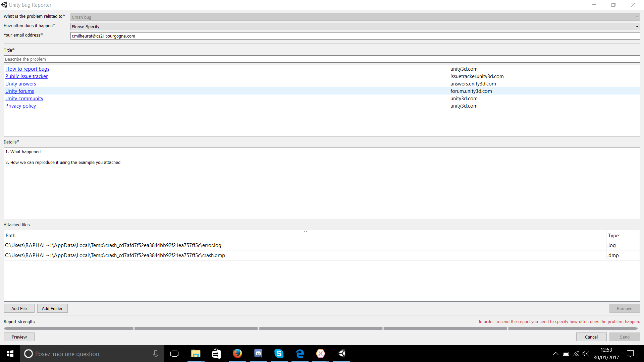Image resolution: width=644 pixels, height=362 pixels.
Task: Click the Unity logo in the title bar
Action: (x=4, y=5)
